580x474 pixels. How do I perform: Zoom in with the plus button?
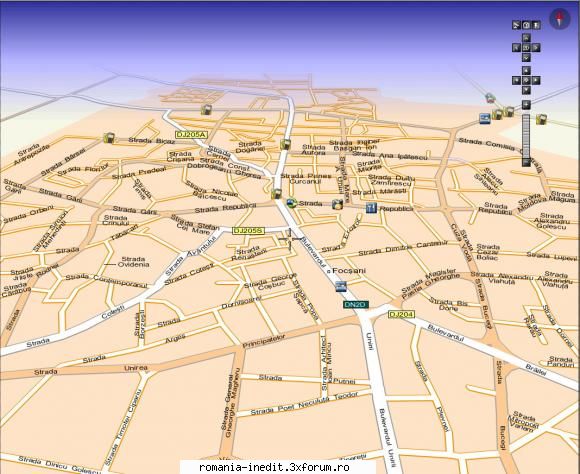pos(526,105)
